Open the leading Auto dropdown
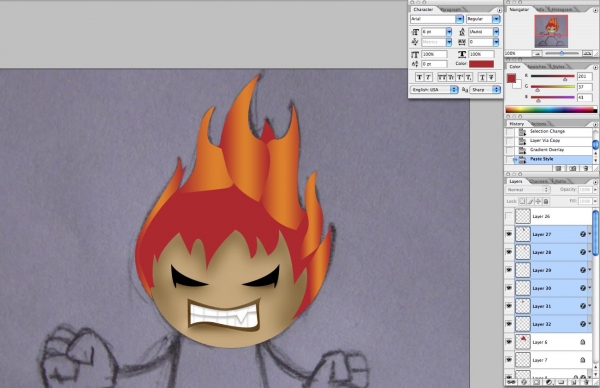Image resolution: width=600 pixels, height=388 pixels. coord(496,32)
